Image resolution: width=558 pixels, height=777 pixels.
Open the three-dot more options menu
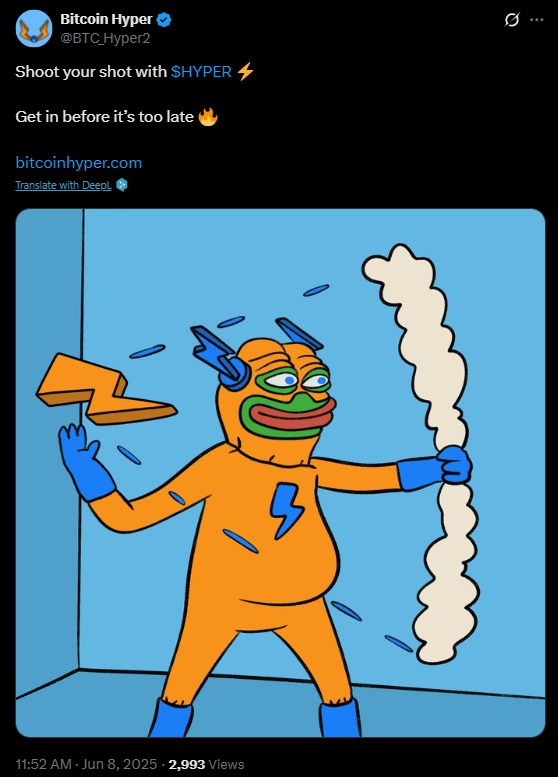click(537, 20)
